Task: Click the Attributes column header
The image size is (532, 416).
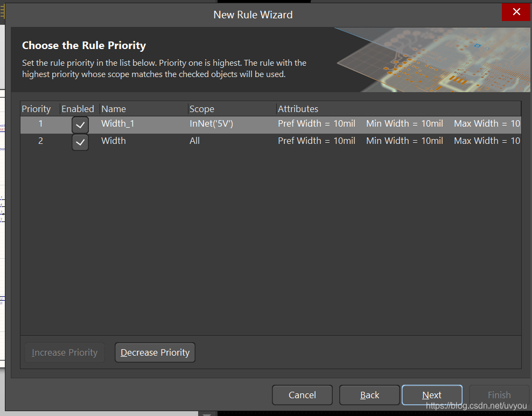Action: tap(298, 109)
